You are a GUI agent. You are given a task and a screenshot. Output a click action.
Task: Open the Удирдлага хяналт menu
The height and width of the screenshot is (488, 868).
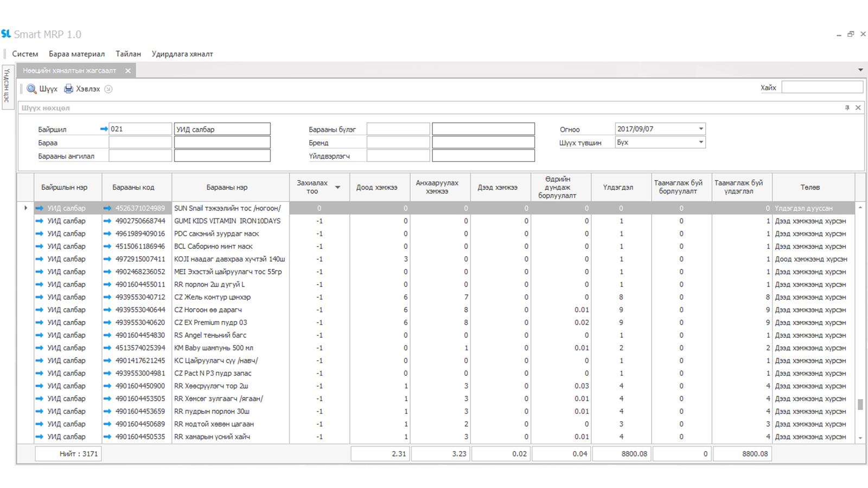click(x=182, y=54)
